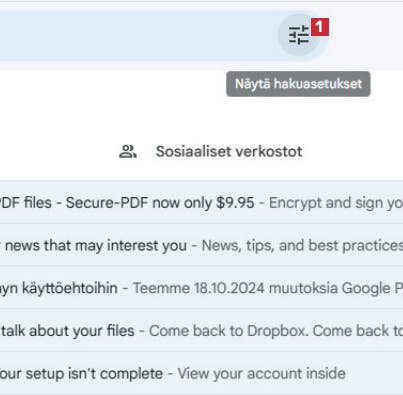Click the Näytä hakuasetukset tooltip label
This screenshot has height=395, width=403.
(x=298, y=84)
